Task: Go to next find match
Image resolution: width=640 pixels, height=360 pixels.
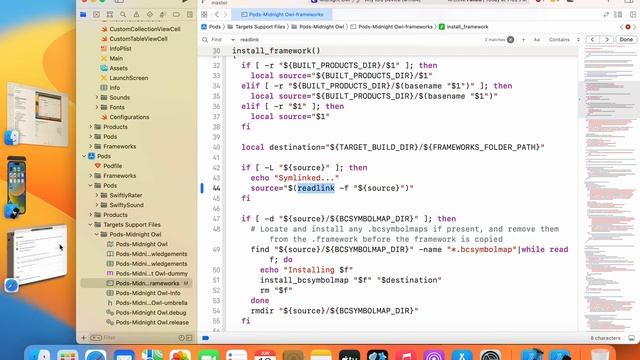Action: pos(607,40)
